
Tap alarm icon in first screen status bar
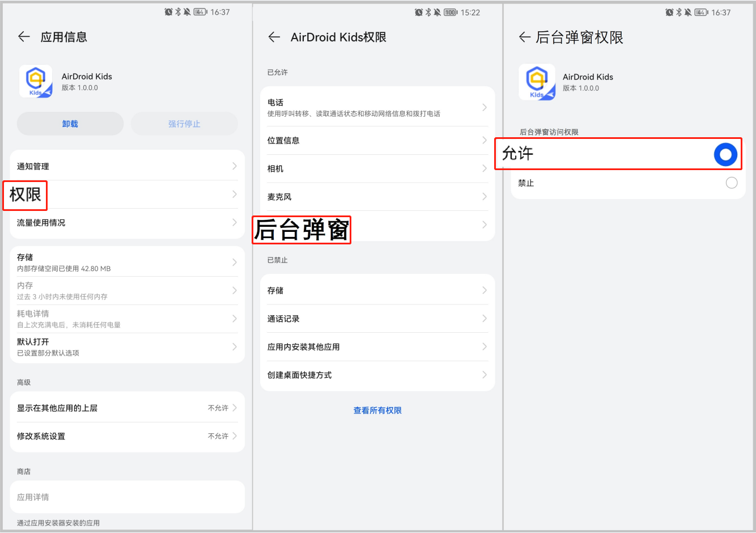(x=168, y=12)
